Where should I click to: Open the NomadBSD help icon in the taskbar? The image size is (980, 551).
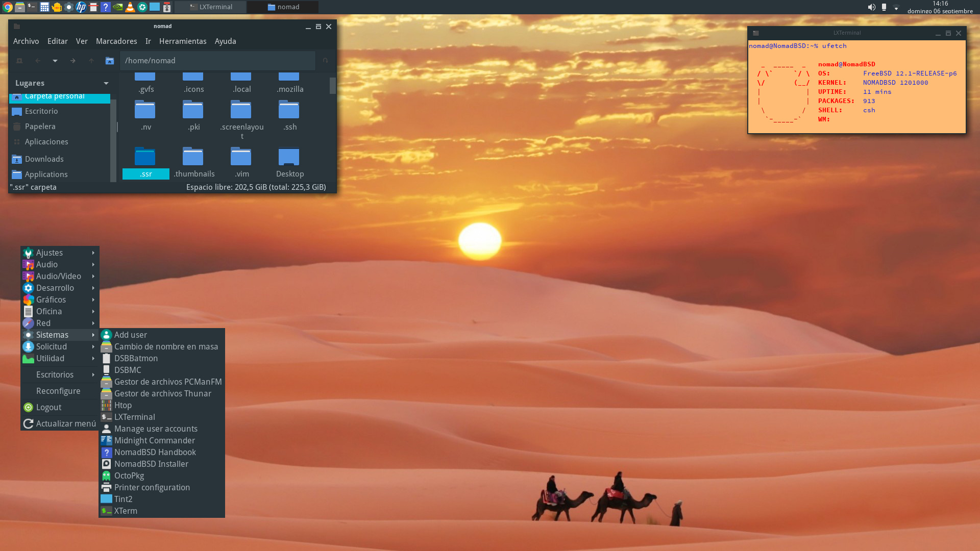[x=105, y=7]
